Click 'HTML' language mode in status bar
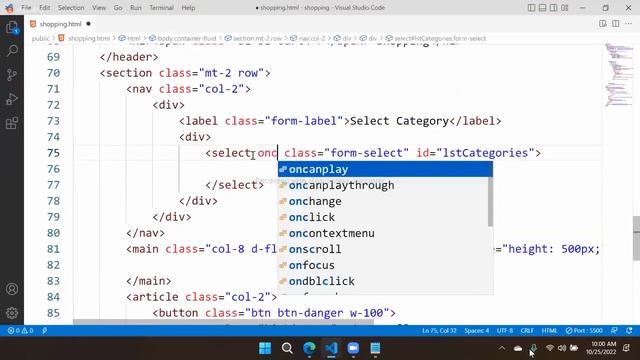This screenshot has width=640, height=360. [549, 331]
